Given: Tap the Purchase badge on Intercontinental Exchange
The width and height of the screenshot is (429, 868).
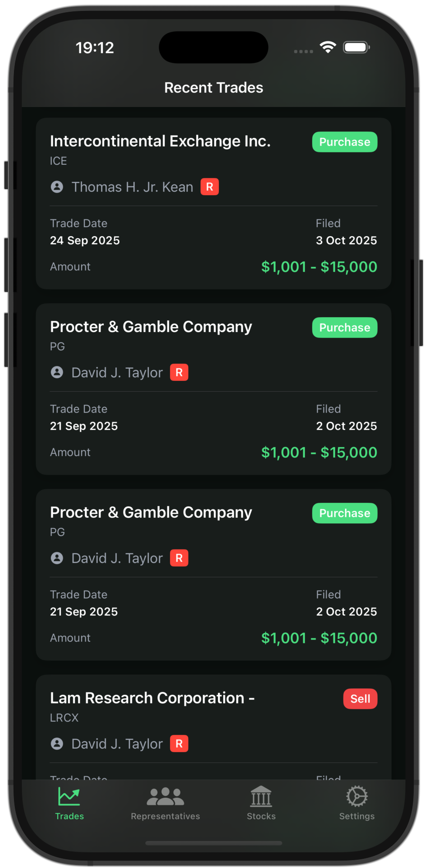Looking at the screenshot, I should click(344, 142).
